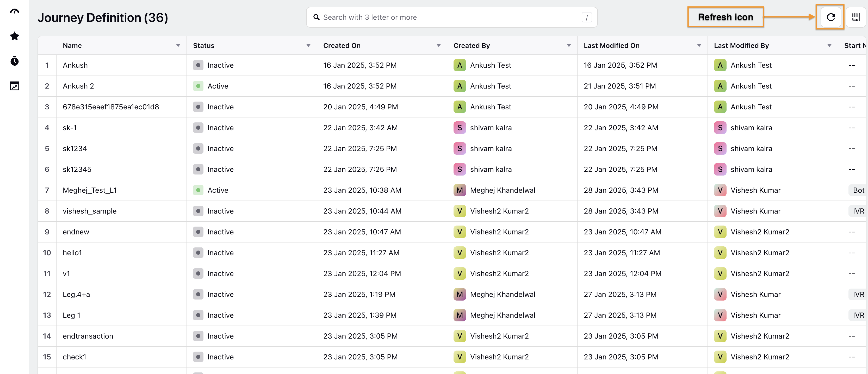Click the magnifier search icon
Image resolution: width=868 pixels, height=374 pixels.
pyautogui.click(x=316, y=17)
